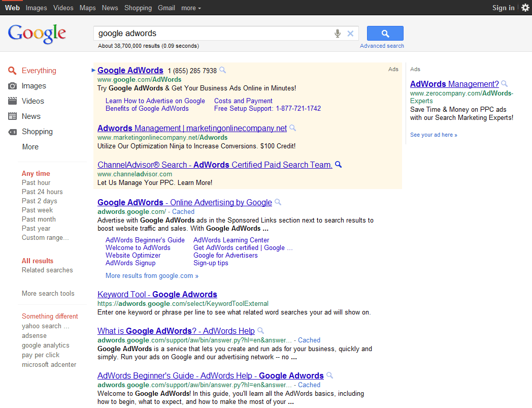Open 'See your ad here »' link
The image size is (532, 408).
[x=434, y=135]
